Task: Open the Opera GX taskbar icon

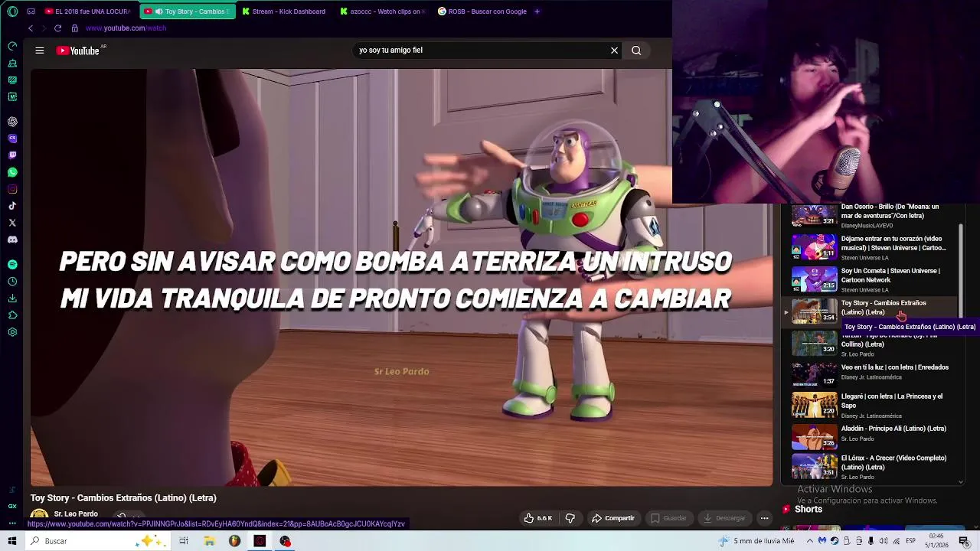Action: click(x=260, y=541)
